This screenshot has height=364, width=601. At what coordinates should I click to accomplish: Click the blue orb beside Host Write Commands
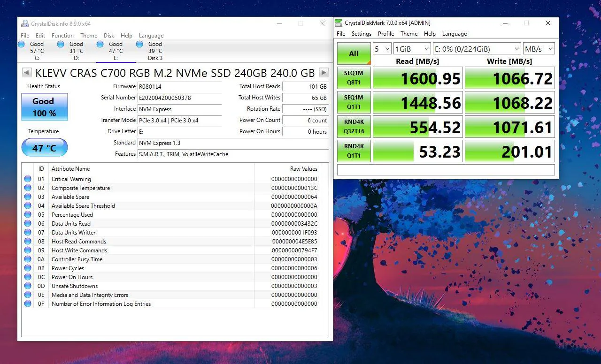coord(28,250)
